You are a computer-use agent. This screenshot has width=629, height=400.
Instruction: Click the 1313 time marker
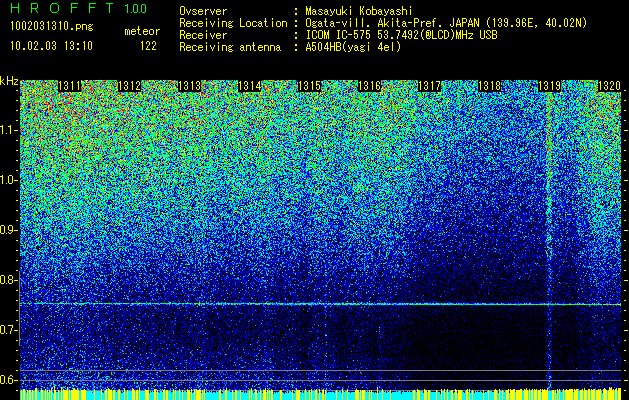click(x=189, y=86)
